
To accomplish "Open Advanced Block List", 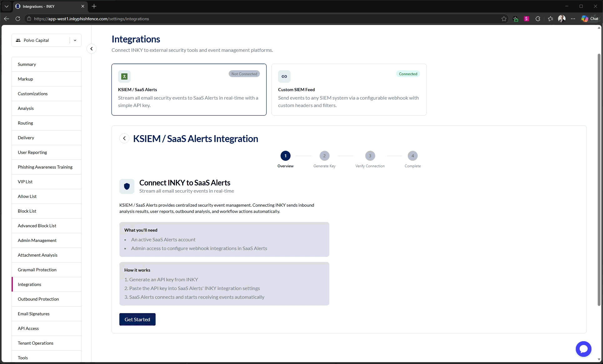I will 47,226.
